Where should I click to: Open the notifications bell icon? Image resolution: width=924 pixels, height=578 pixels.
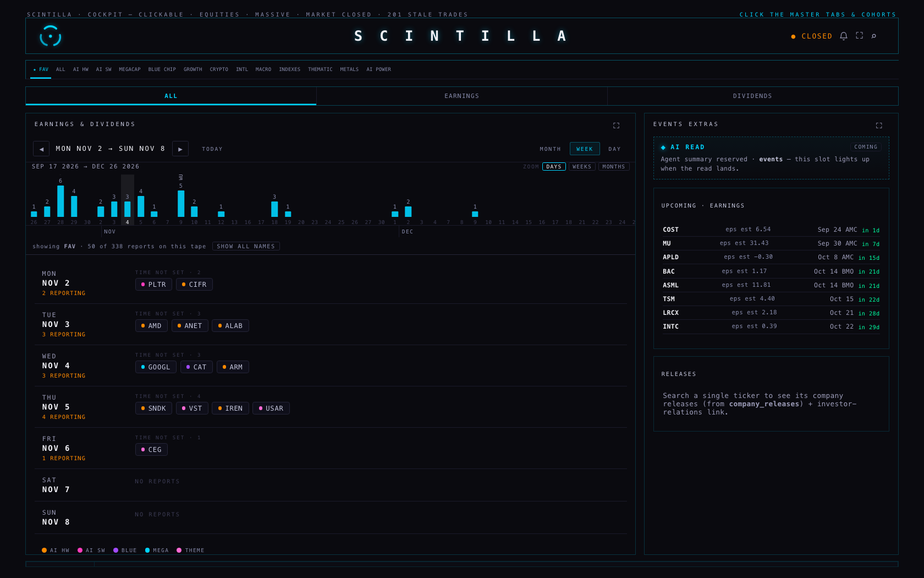pos(844,36)
